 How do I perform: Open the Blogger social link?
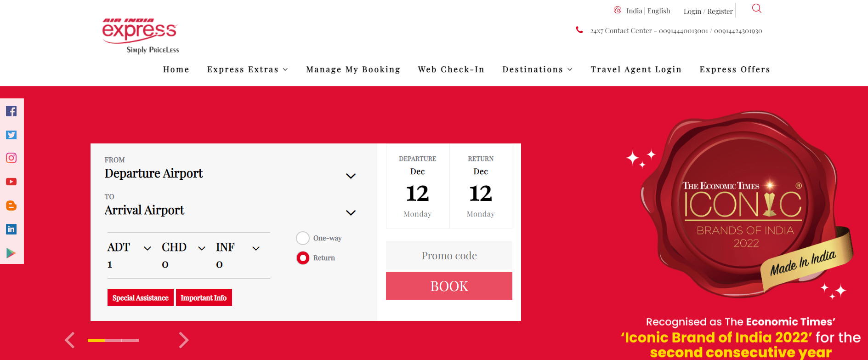11,206
